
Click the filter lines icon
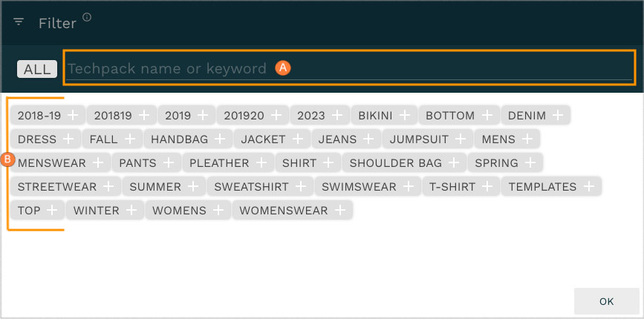pos(19,22)
